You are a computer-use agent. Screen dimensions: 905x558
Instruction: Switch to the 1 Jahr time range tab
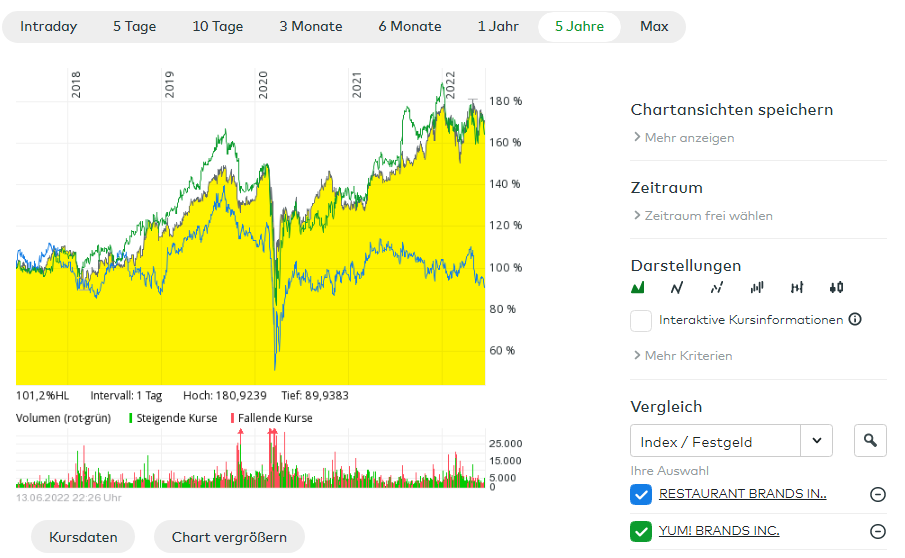point(498,27)
